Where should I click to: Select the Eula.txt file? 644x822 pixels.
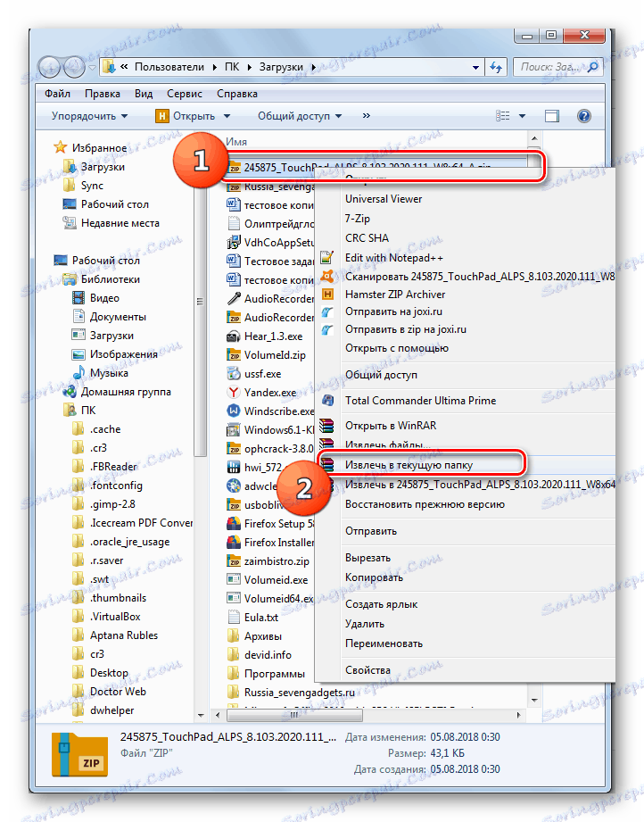tap(261, 617)
